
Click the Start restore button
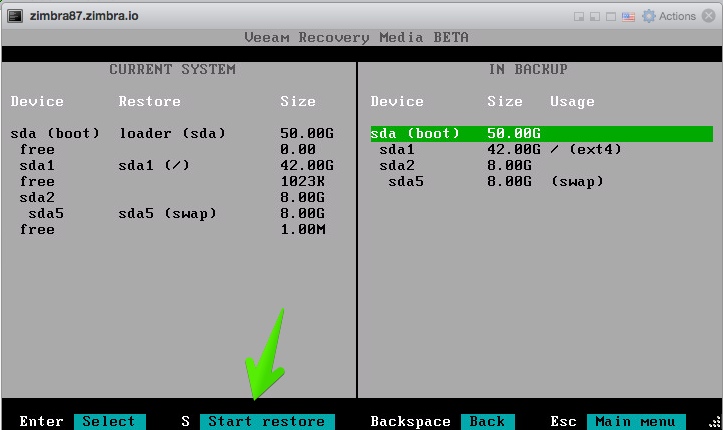click(267, 421)
